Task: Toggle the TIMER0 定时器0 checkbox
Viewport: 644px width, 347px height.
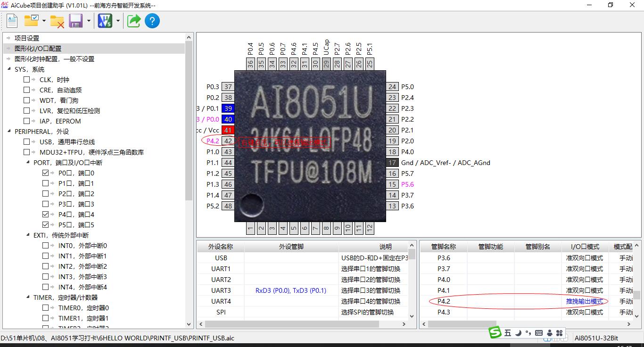Action: 46,308
